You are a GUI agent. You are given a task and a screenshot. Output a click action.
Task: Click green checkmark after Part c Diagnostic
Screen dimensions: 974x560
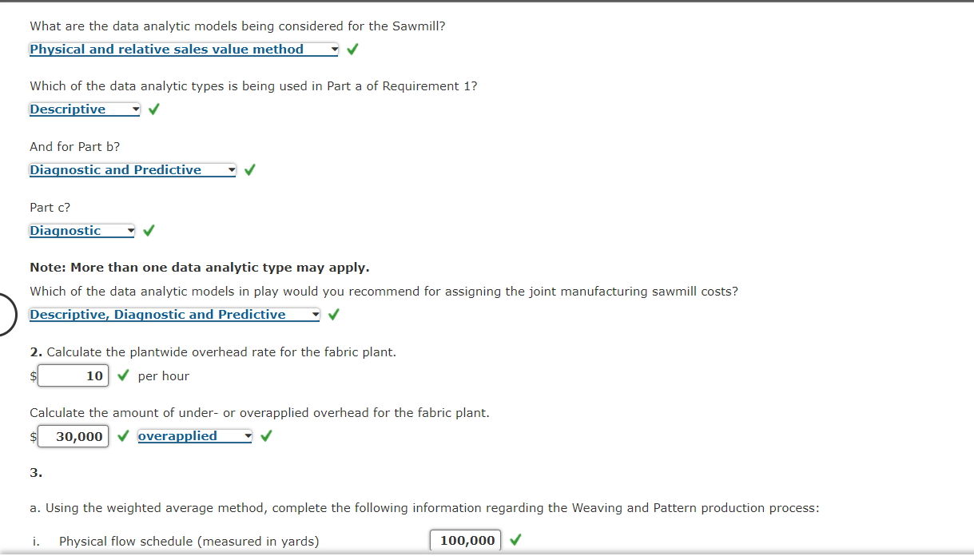(x=149, y=231)
